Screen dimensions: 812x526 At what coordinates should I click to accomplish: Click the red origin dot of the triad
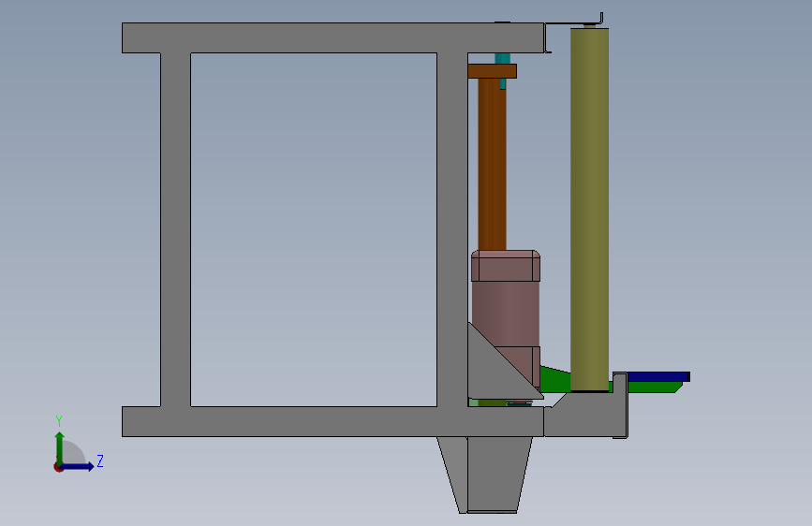58,467
